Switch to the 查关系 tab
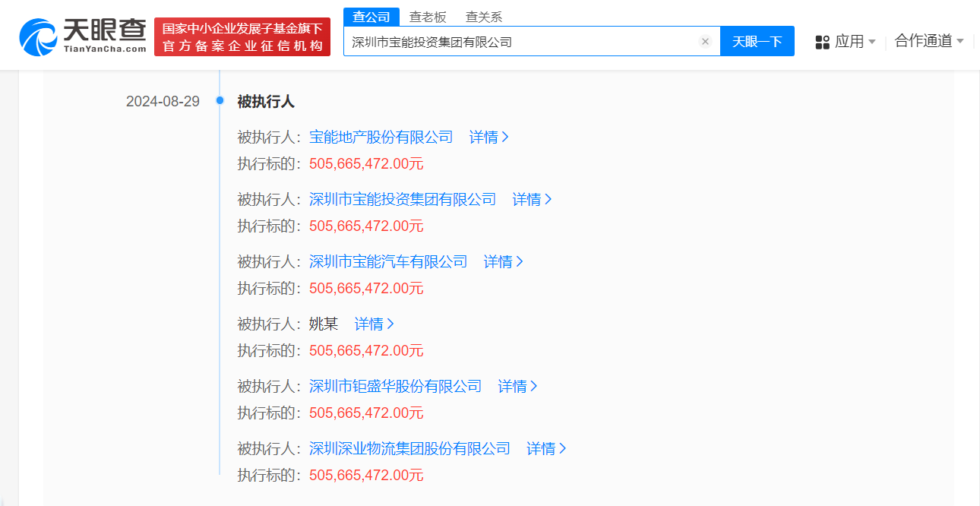Screen dimensions: 980x506 (x=485, y=16)
